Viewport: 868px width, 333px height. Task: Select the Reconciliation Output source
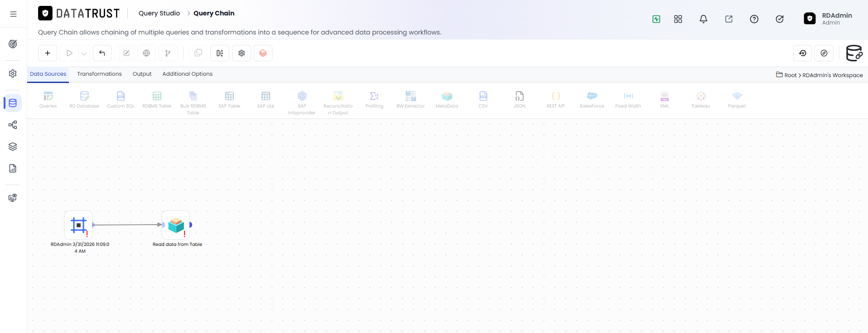point(338,103)
